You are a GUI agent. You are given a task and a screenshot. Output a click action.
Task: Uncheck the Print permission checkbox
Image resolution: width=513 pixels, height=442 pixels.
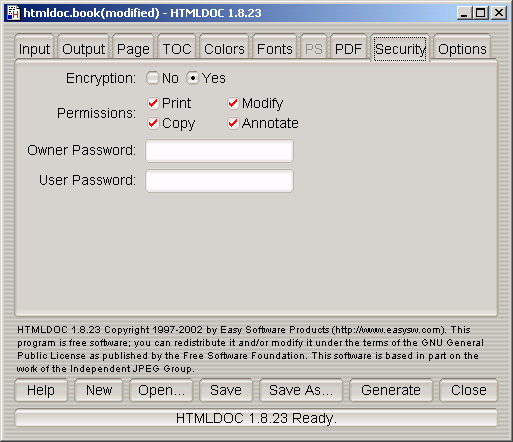click(153, 103)
